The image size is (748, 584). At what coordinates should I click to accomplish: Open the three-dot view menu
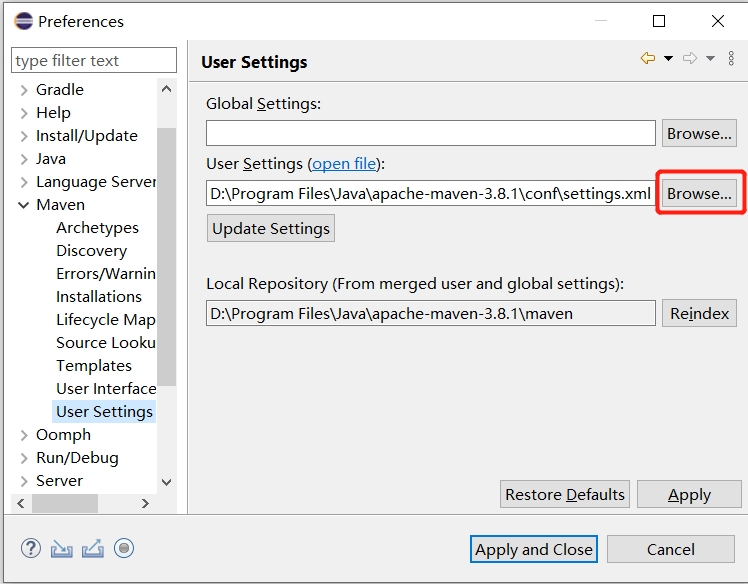pyautogui.click(x=731, y=58)
